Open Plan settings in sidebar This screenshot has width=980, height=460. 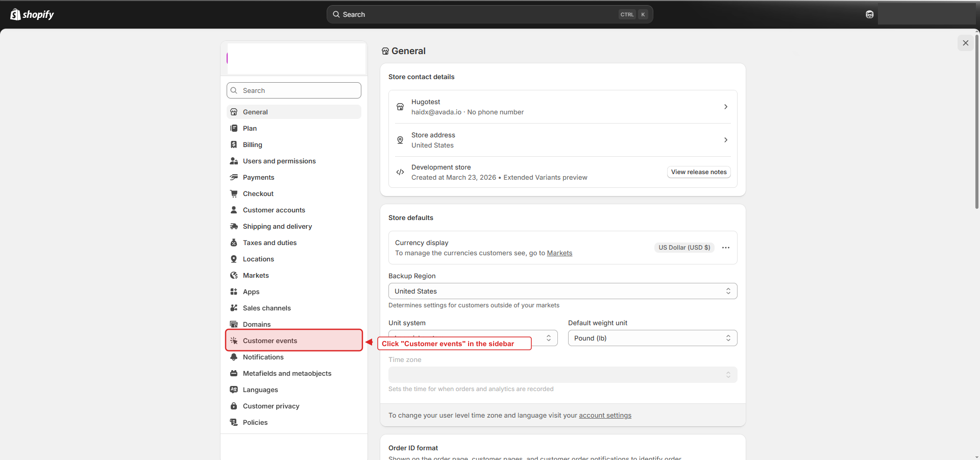294,128
